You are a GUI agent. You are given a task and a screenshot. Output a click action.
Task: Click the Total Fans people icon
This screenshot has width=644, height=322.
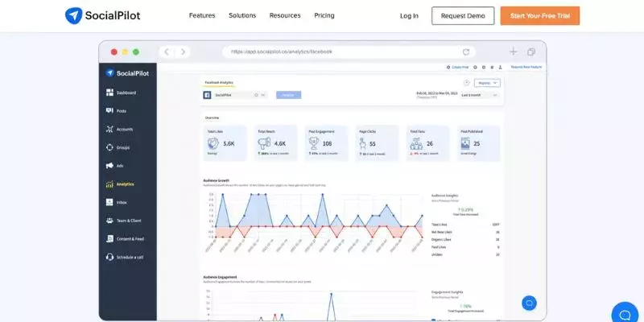click(x=416, y=143)
